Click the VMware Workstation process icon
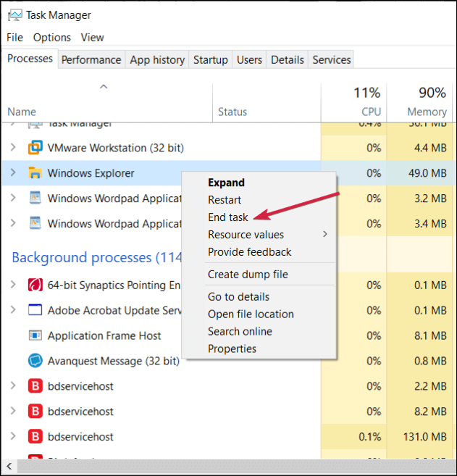 pyautogui.click(x=34, y=148)
